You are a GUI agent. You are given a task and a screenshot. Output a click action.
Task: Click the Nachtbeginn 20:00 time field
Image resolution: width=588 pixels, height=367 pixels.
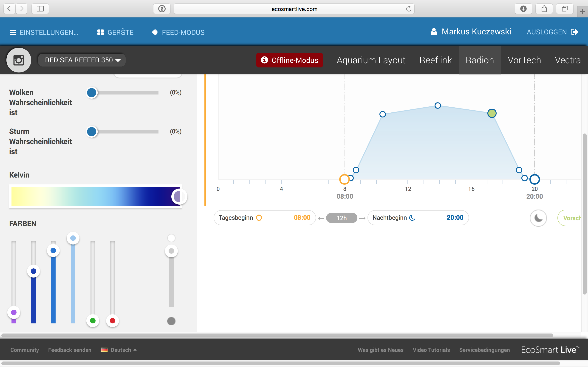point(455,218)
